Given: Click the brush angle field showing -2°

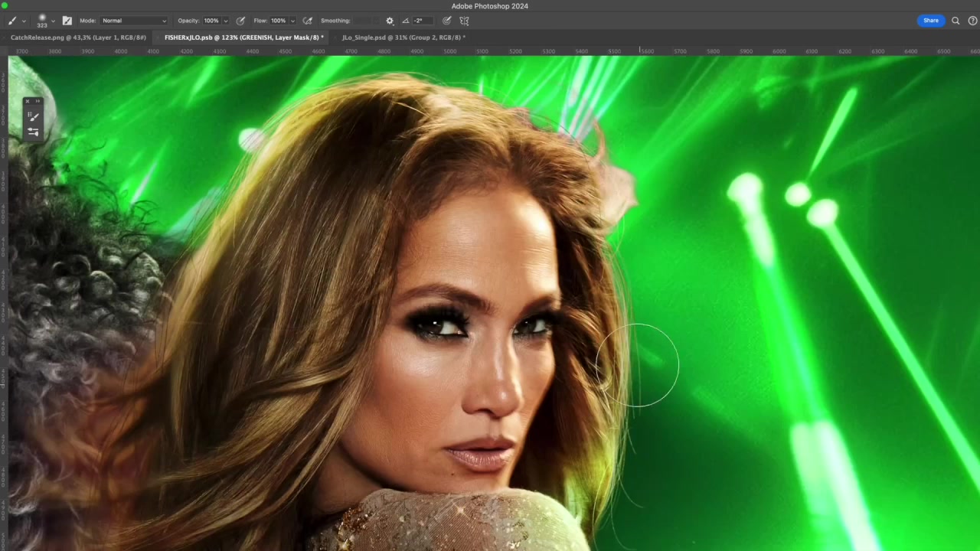Looking at the screenshot, I should tap(423, 21).
